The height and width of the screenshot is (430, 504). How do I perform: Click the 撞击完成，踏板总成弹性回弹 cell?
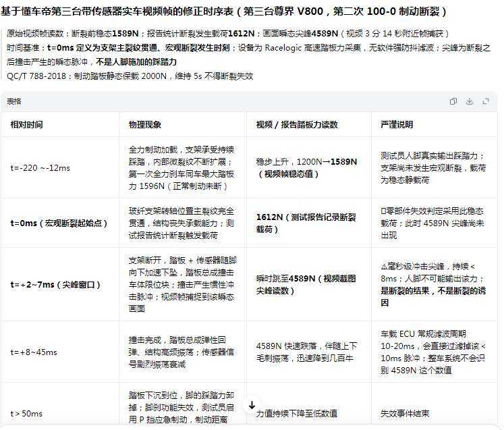(181, 352)
